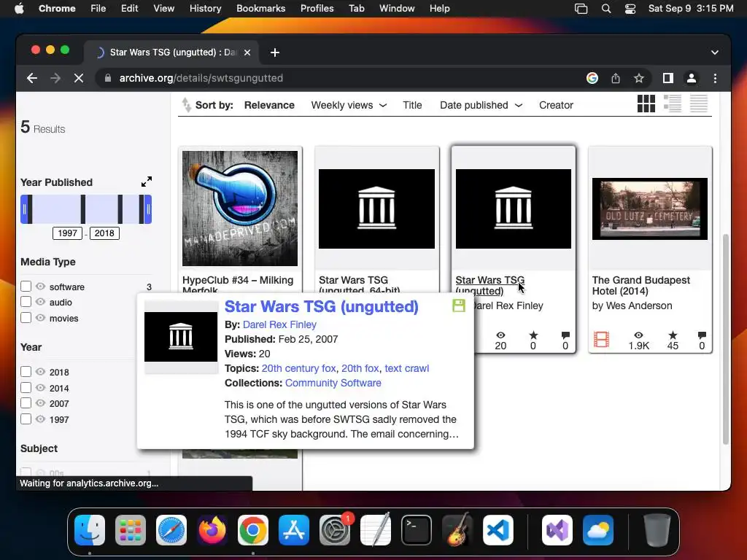
Task: Switch to compact list view
Action: point(698,104)
